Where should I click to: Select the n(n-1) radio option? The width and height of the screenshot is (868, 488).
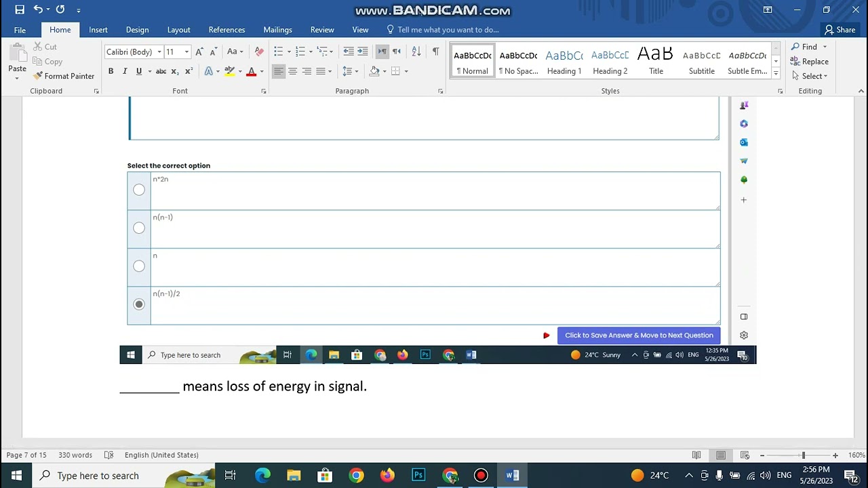pyautogui.click(x=139, y=228)
